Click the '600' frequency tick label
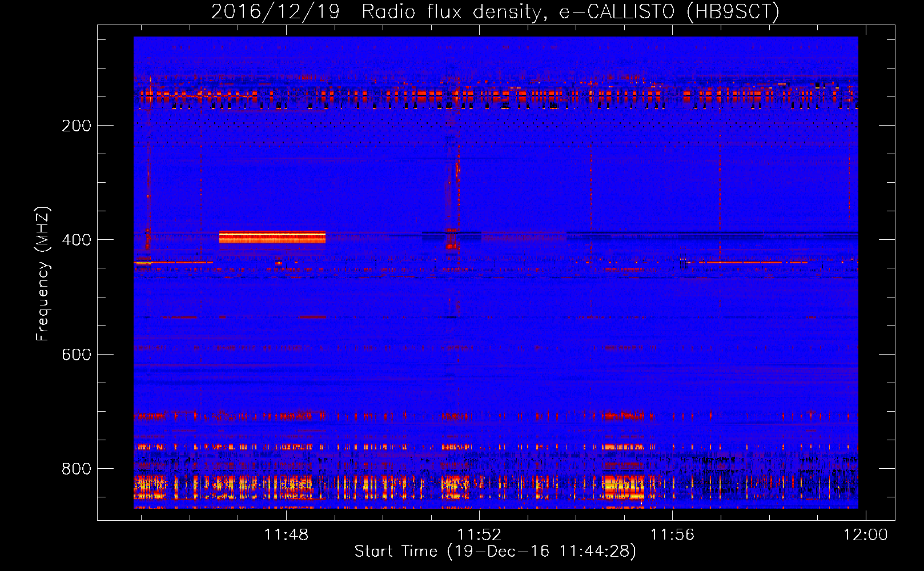 point(77,355)
